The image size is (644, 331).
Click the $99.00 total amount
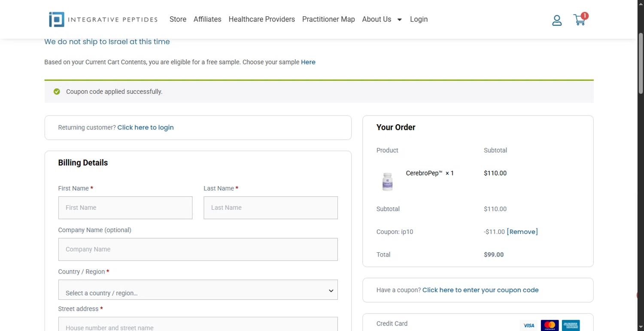coord(494,254)
